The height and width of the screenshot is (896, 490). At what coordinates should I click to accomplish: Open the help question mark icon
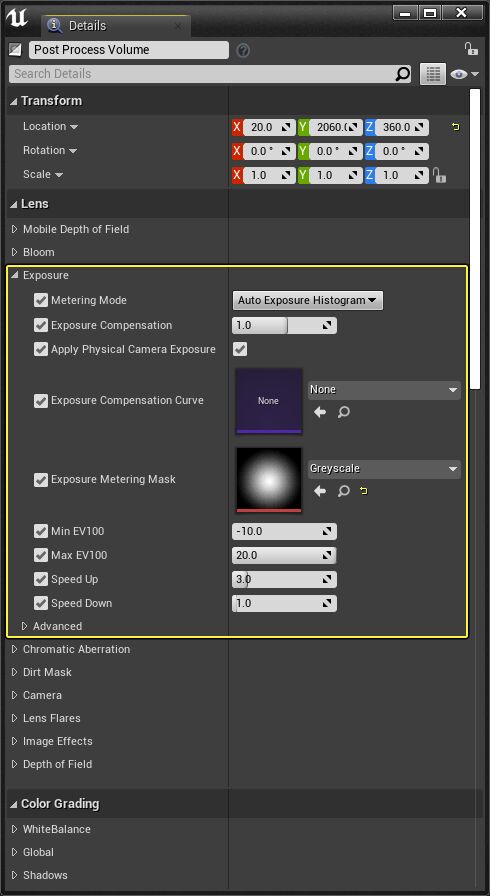click(x=243, y=50)
